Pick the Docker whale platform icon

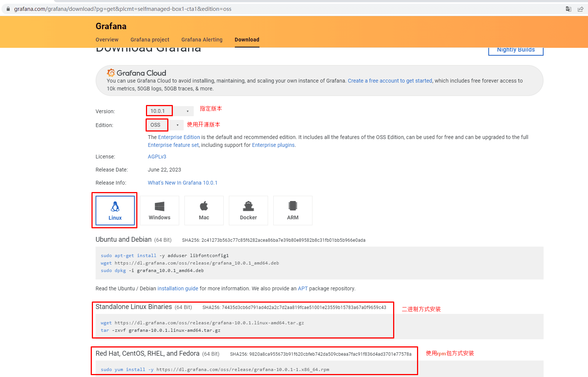coord(248,206)
